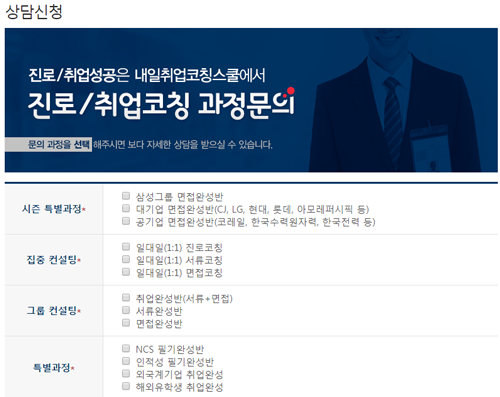
Task: Select 취업완성반(서류+면접) checkbox
Action: (x=126, y=297)
